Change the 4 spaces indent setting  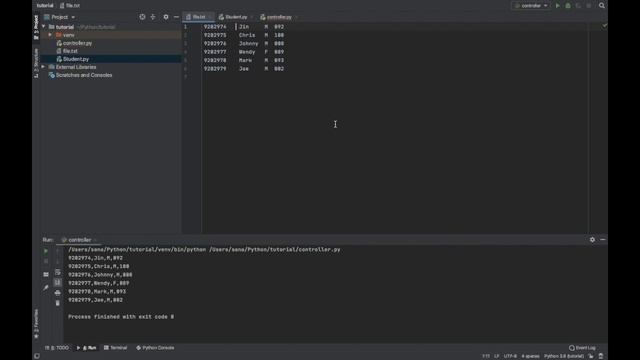[530, 356]
